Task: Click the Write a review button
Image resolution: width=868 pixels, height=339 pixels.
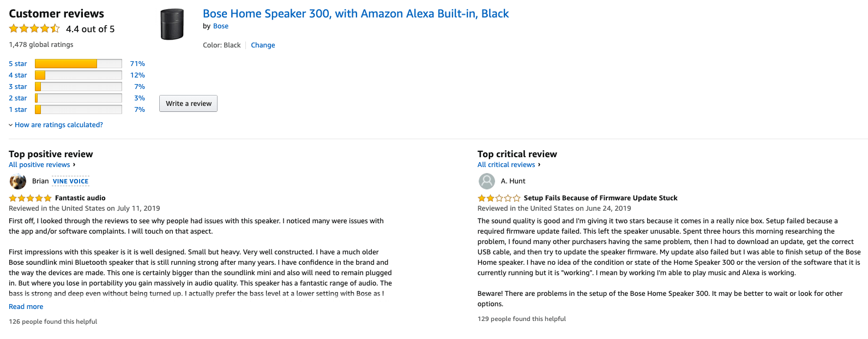Action: tap(188, 103)
